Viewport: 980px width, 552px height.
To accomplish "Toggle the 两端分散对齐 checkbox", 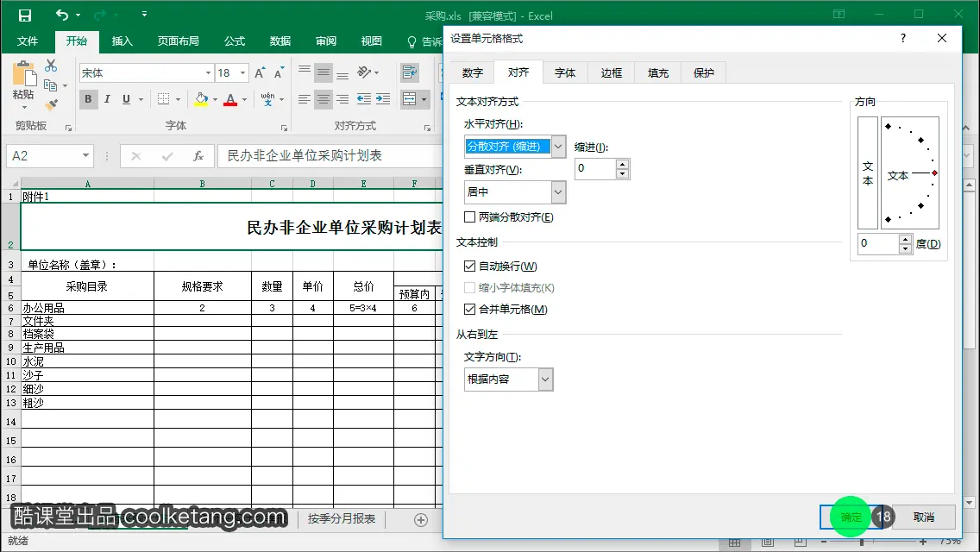I will [x=470, y=217].
